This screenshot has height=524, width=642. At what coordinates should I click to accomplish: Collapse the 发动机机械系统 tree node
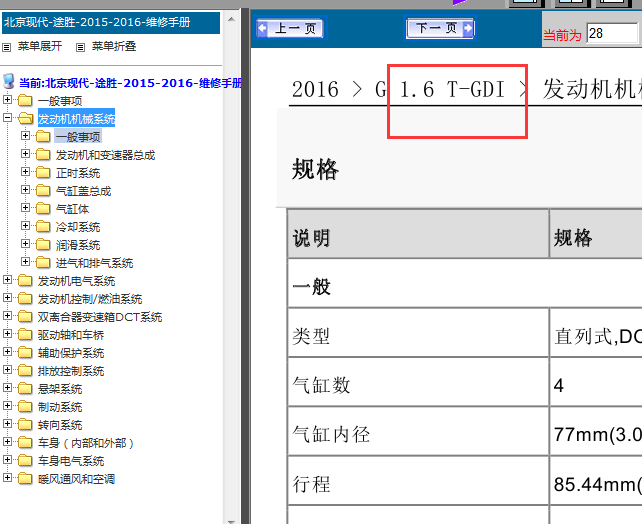[7, 117]
